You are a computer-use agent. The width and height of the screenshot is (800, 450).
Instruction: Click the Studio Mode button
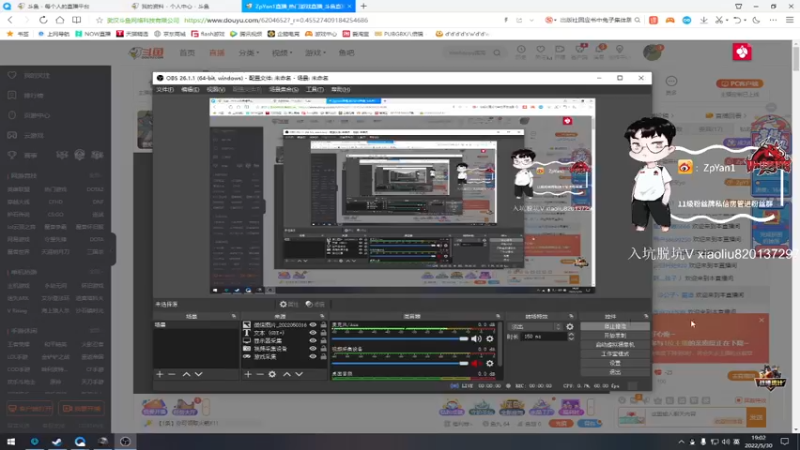click(x=615, y=354)
